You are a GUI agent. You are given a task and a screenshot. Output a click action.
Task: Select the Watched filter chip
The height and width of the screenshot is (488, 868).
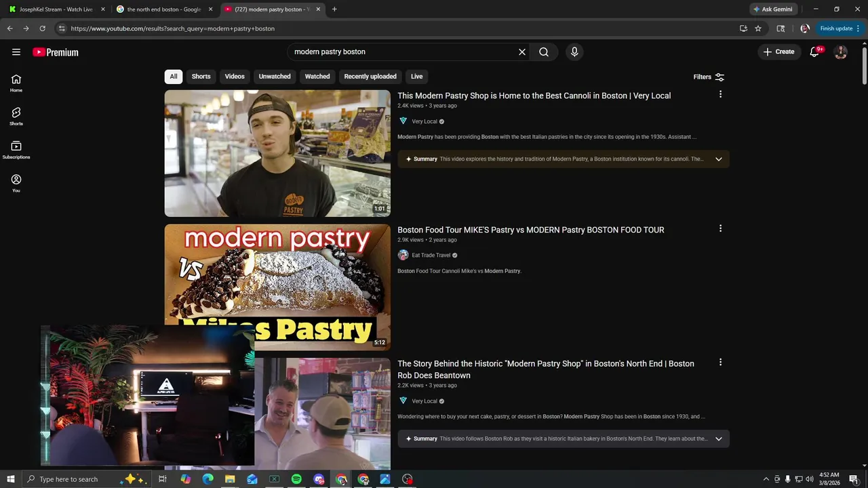[x=317, y=77]
